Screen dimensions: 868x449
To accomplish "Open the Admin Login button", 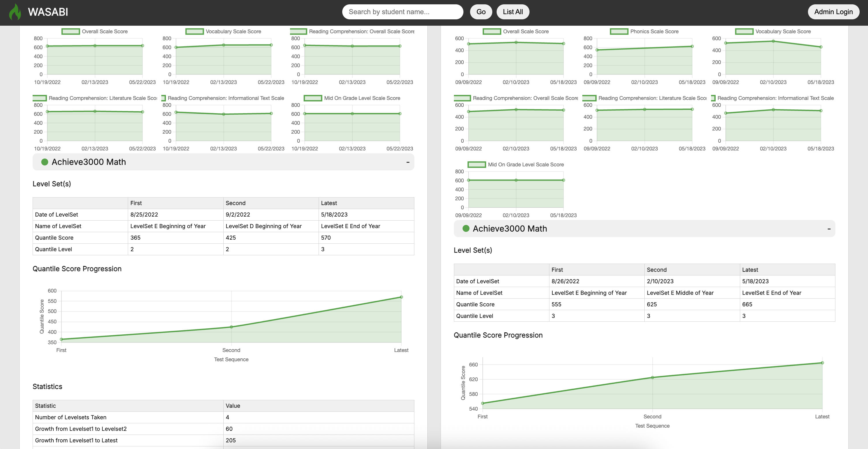I will click(x=833, y=12).
